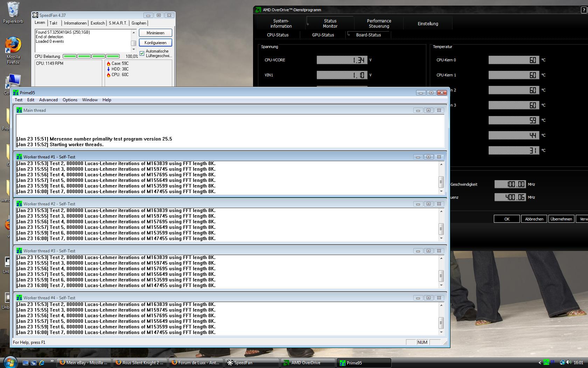Click the Worker thread #1 vertical scrollbar thumb
The height and width of the screenshot is (368, 588).
(441, 182)
